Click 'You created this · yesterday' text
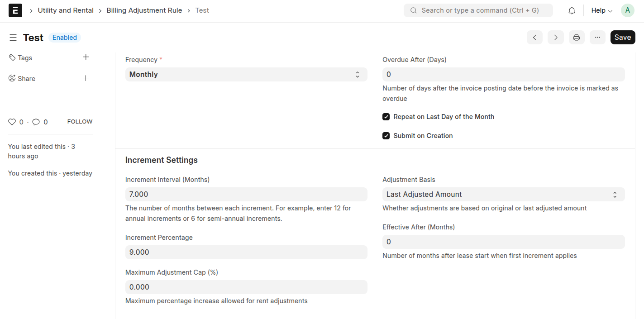This screenshot has width=644, height=319. pos(50,173)
